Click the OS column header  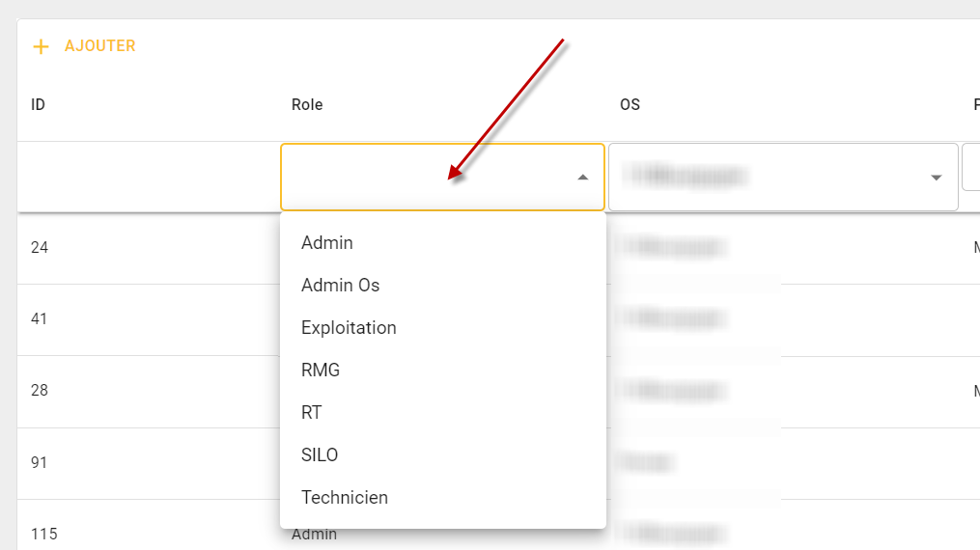[630, 105]
